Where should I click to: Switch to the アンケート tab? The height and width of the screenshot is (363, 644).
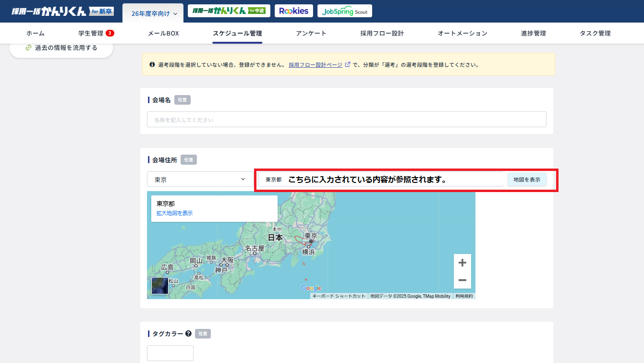click(x=311, y=33)
